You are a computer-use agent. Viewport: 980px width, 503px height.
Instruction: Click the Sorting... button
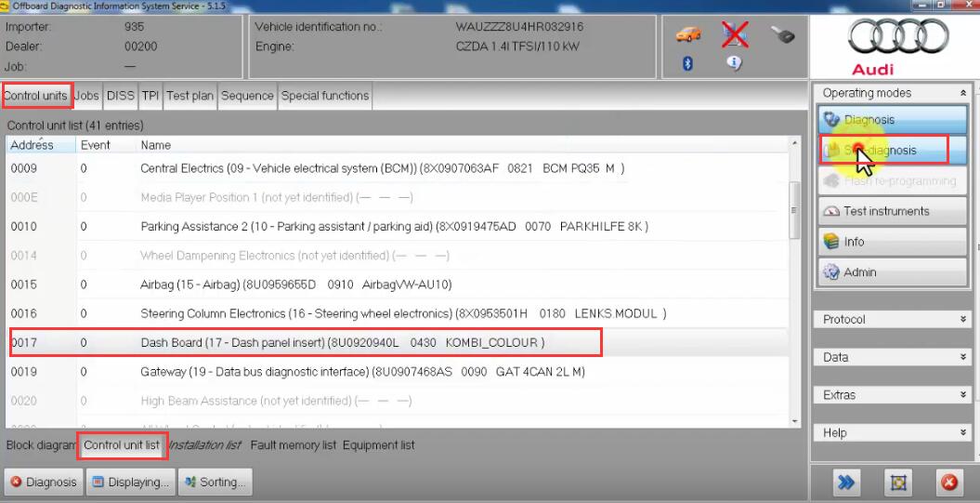tap(215, 482)
